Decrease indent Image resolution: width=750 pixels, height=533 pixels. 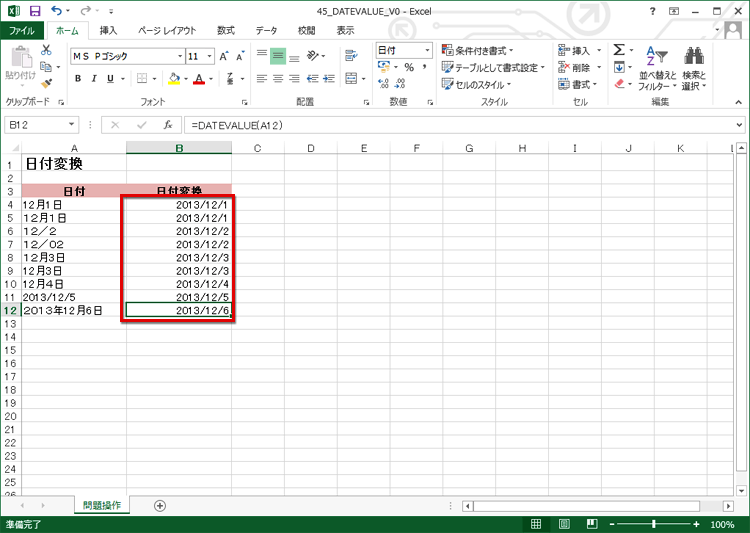coord(313,78)
